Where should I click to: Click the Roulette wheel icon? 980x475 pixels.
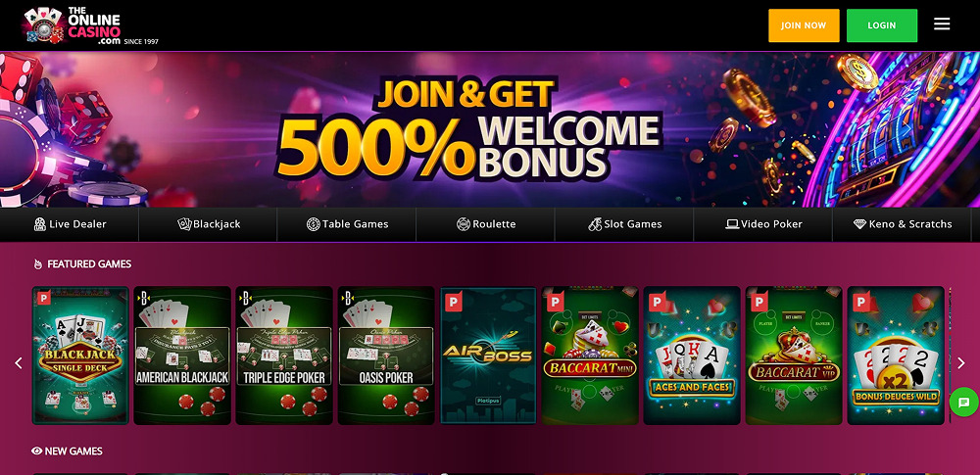coord(464,224)
